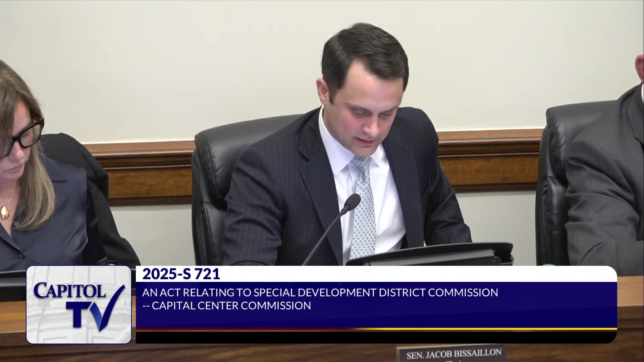Click the Capitol TV logo
This screenshot has width=644, height=362.
tap(78, 304)
